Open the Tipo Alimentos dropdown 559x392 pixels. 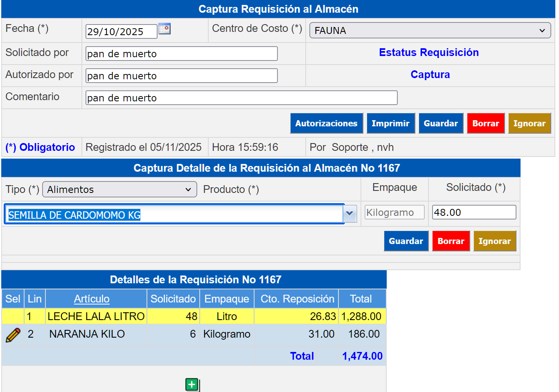click(x=119, y=190)
